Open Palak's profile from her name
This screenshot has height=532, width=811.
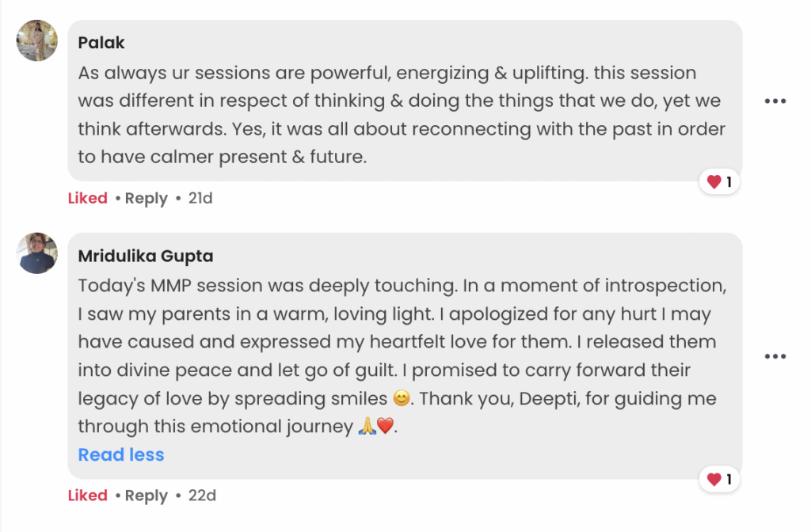tap(101, 43)
